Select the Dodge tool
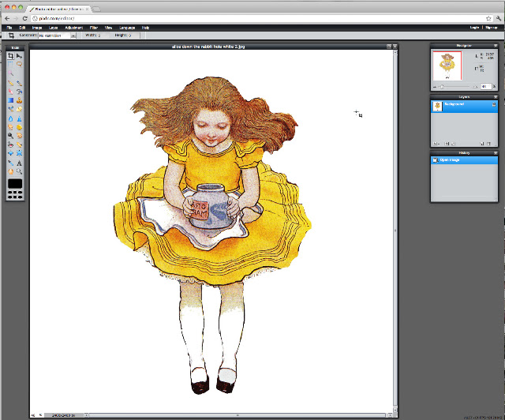 [10, 136]
